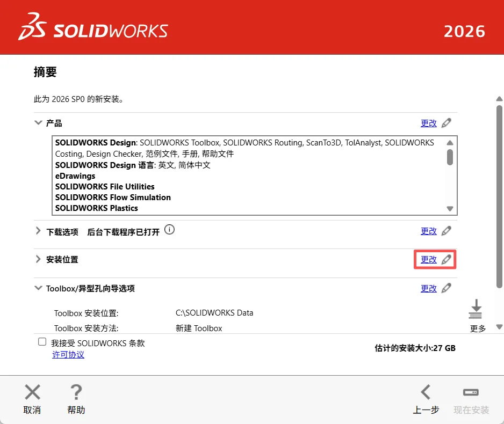The height and width of the screenshot is (424, 504).
Task: Click the Toolbox 安装位置 label
Action: [86, 313]
